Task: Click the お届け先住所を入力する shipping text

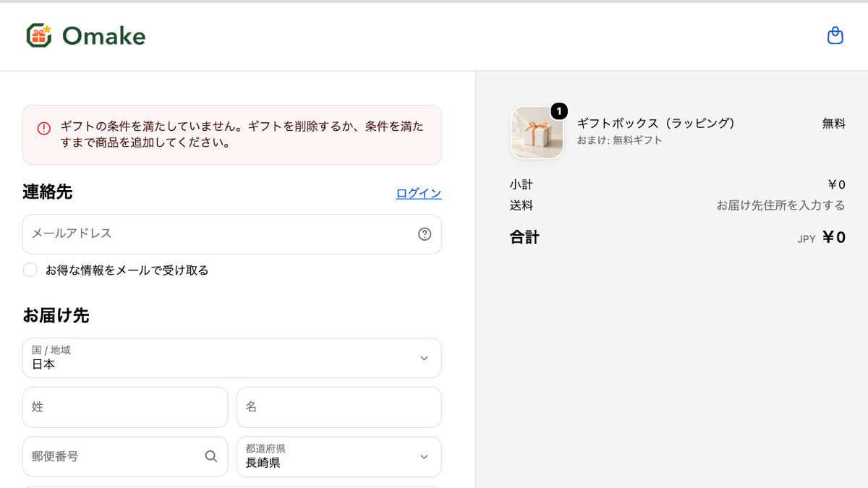Action: 781,205
